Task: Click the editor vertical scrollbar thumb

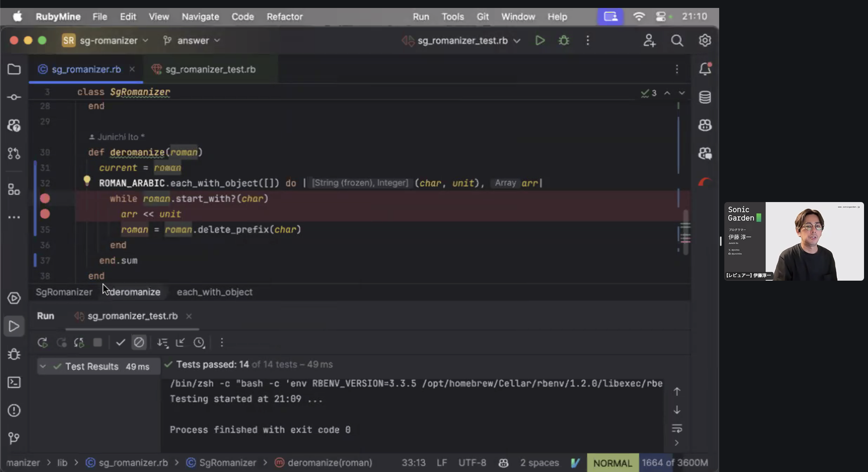Action: [685, 232]
